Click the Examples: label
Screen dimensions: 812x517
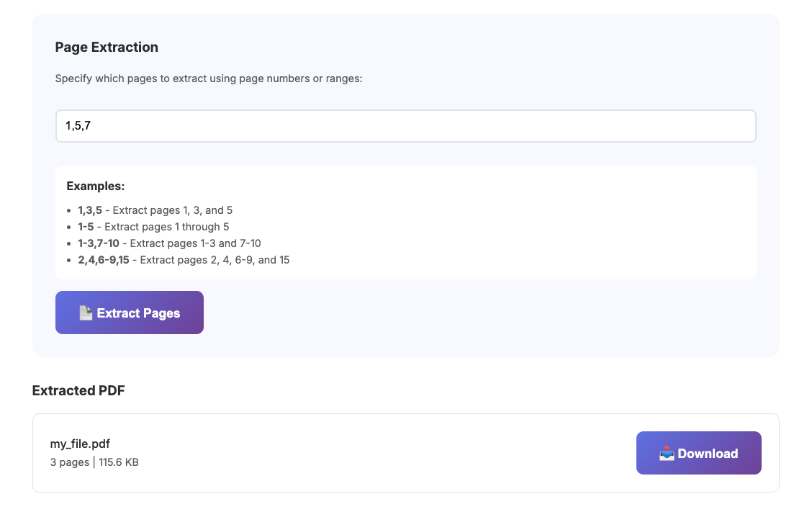(95, 186)
